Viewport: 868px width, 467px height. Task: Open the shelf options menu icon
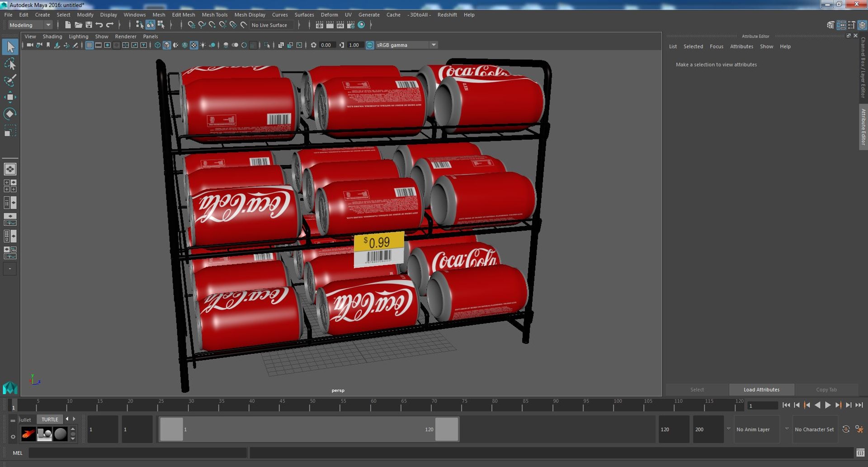pos(13,436)
